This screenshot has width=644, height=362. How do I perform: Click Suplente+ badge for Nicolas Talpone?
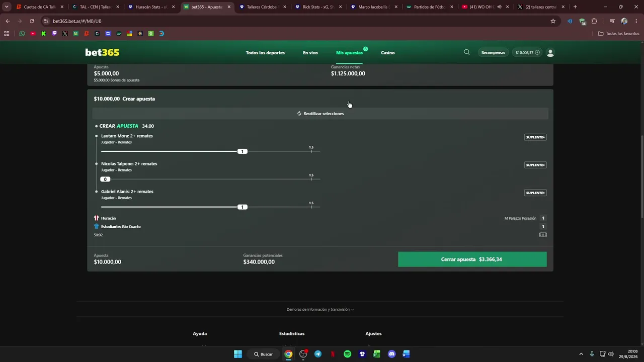click(535, 165)
